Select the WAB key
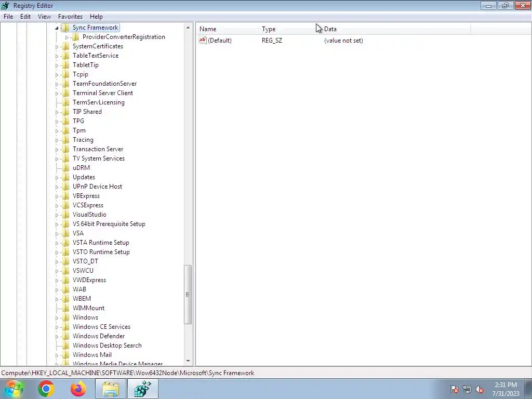The width and height of the screenshot is (532, 399). coord(79,289)
